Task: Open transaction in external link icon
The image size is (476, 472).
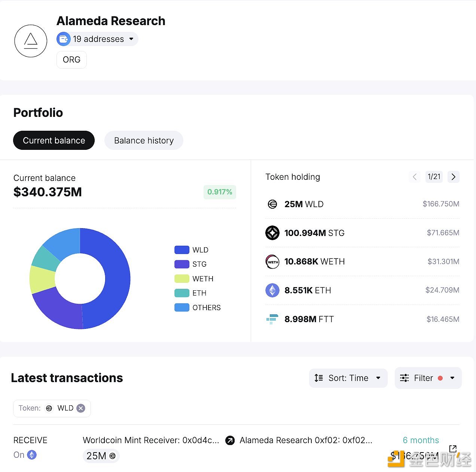Action: (x=453, y=448)
